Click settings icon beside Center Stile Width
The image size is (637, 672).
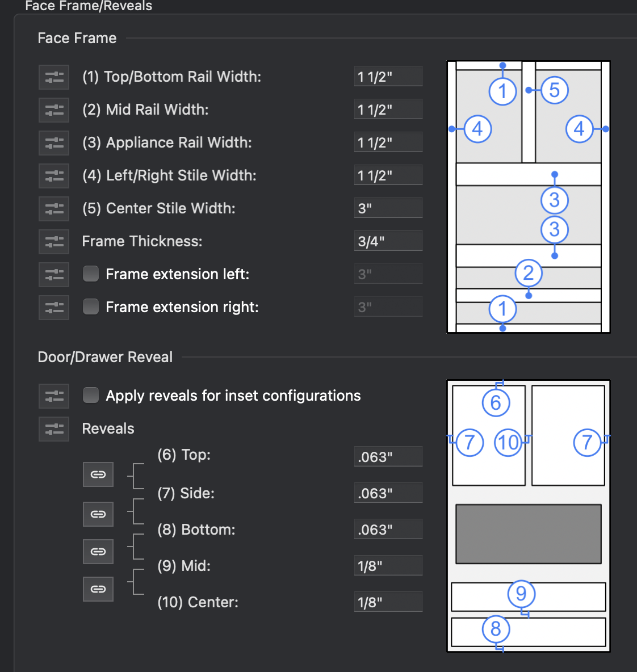(54, 209)
